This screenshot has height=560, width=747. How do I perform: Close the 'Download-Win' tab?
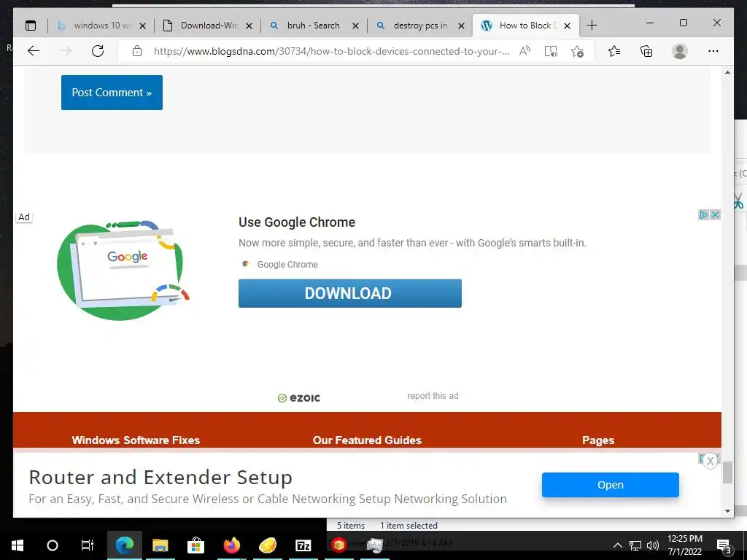pos(249,26)
